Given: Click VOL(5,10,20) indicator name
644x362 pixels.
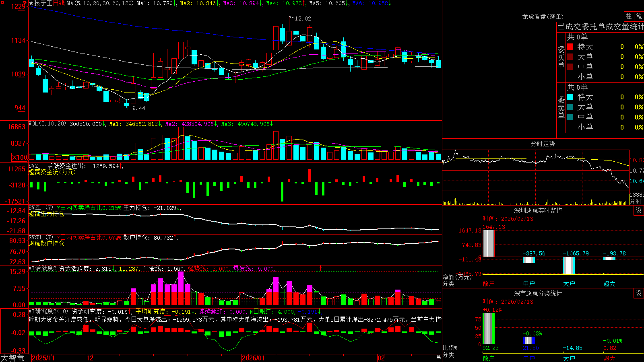Looking at the screenshot, I should 47,124.
